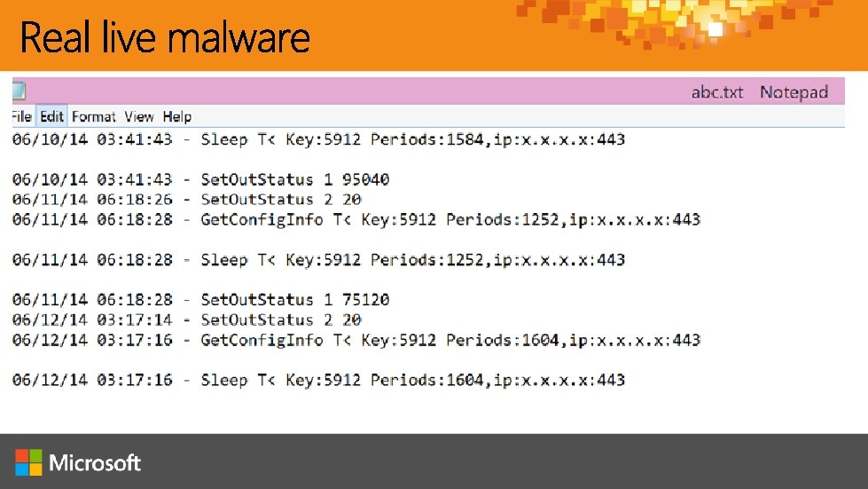Click the last Sleep line with Periods:1604
This screenshot has height=489, width=868.
click(x=319, y=380)
